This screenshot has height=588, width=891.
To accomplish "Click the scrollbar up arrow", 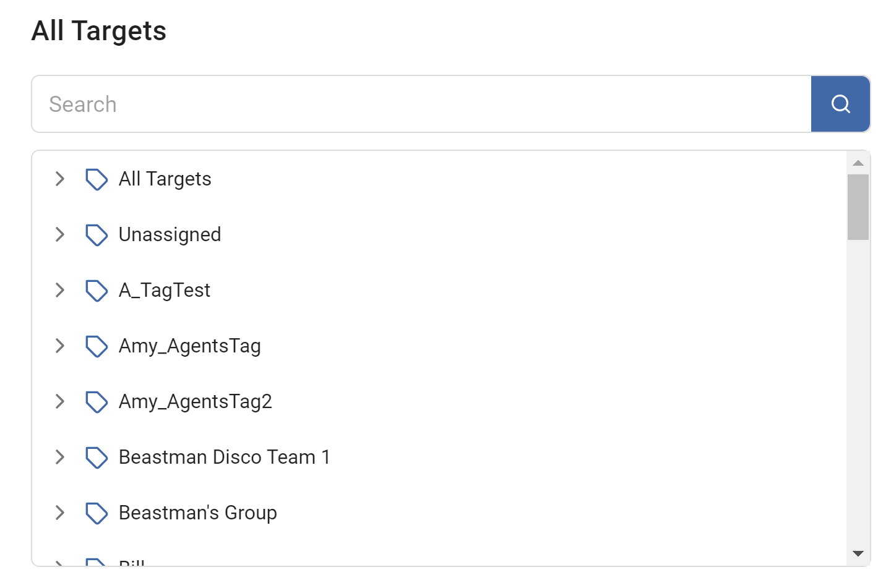I will tap(858, 163).
